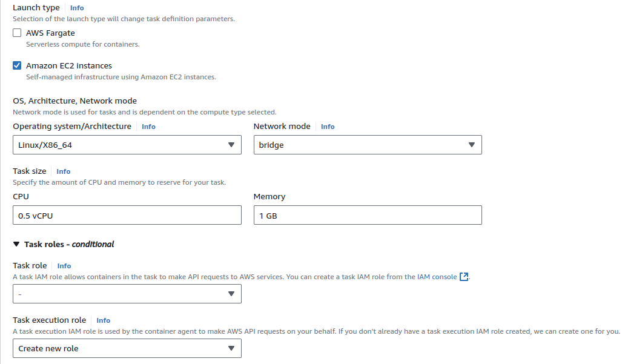Screen dimensions: 625x364
Task: Click the CPU input field showing 0.5 vCPU
Action: click(x=127, y=215)
